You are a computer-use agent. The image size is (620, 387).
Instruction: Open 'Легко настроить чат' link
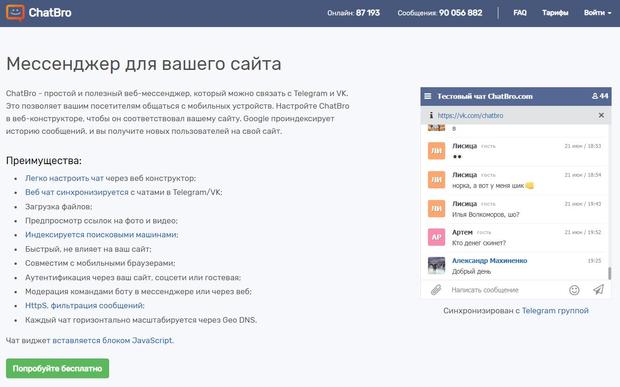tap(64, 178)
